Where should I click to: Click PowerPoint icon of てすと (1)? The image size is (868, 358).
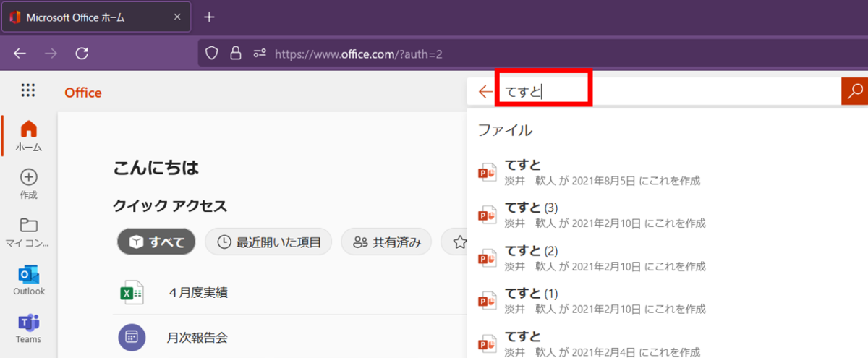tap(487, 300)
